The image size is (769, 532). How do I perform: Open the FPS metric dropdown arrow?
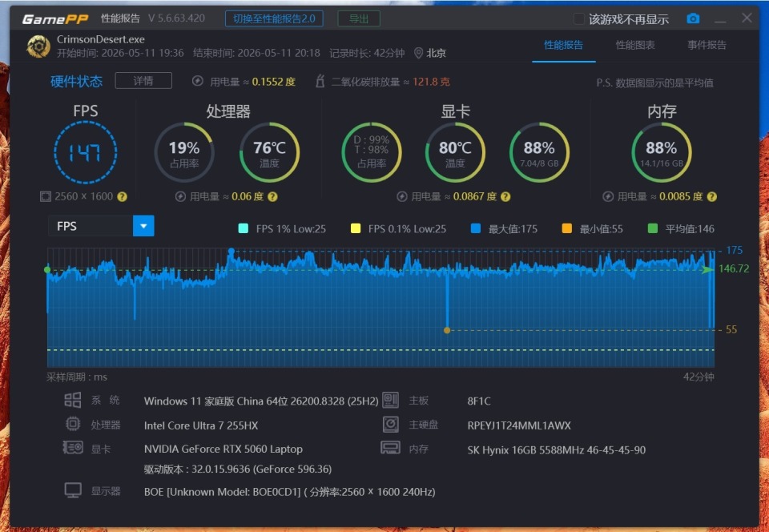pos(143,226)
